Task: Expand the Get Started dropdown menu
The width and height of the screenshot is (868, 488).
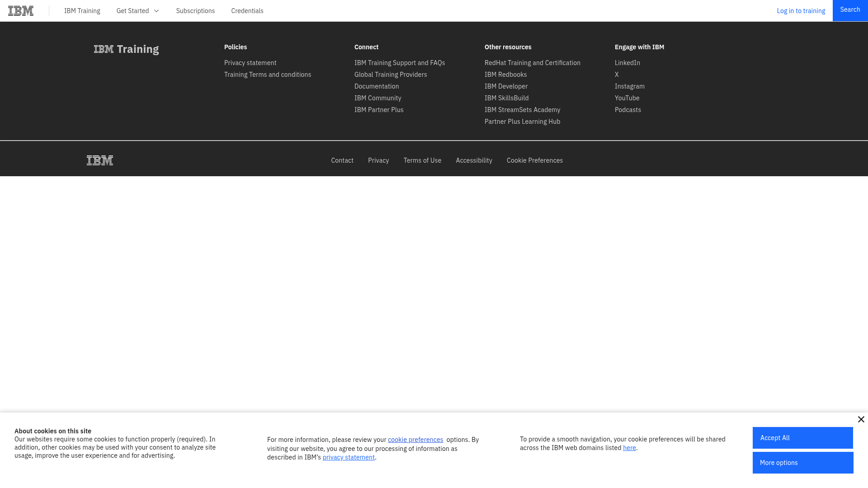Action: [138, 11]
